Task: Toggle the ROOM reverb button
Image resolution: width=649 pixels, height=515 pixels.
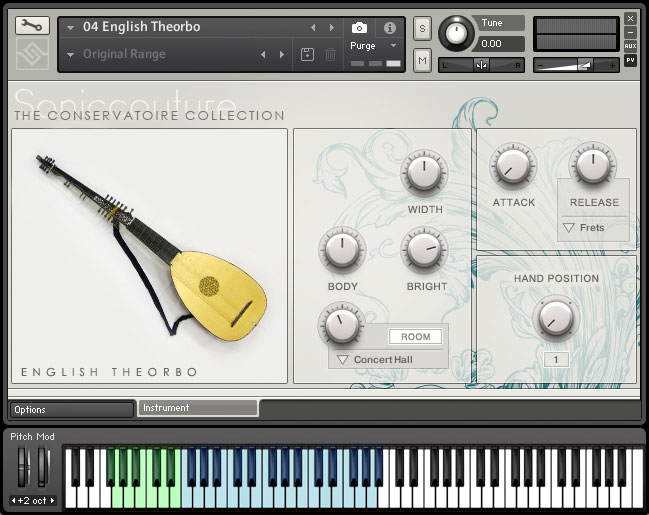Action: [415, 337]
